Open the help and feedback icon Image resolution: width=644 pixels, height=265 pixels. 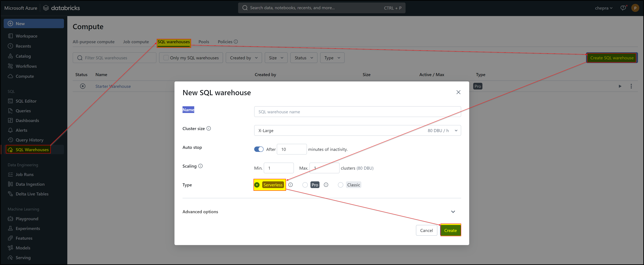623,8
